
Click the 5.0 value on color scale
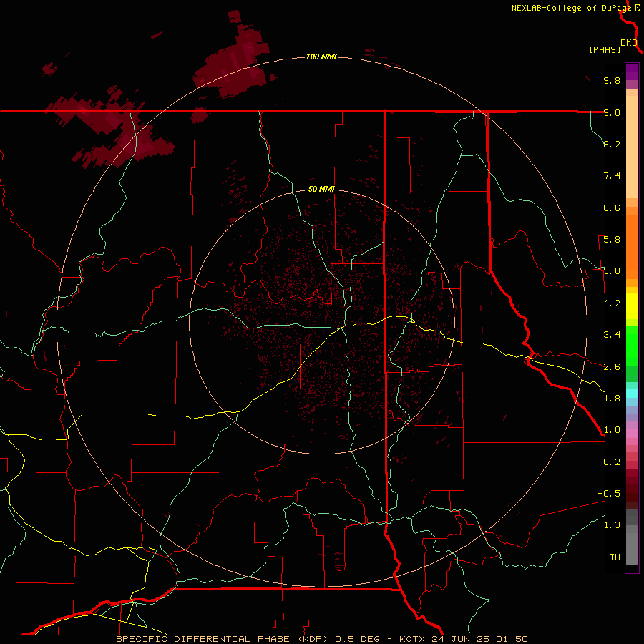point(612,271)
